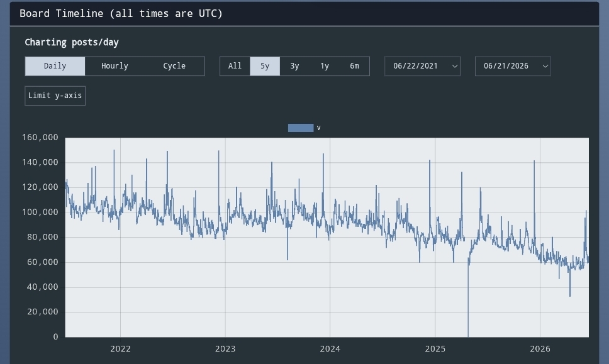
Task: Select the 1y time range
Action: 324,66
